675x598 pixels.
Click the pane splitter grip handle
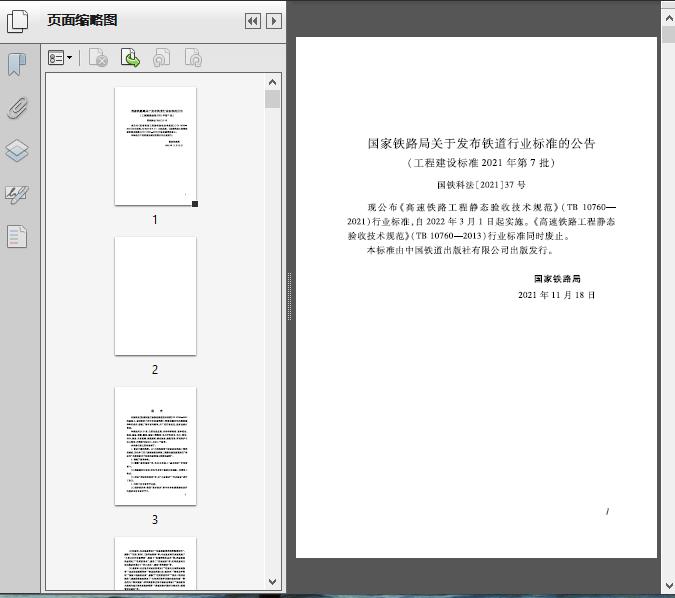click(x=289, y=296)
